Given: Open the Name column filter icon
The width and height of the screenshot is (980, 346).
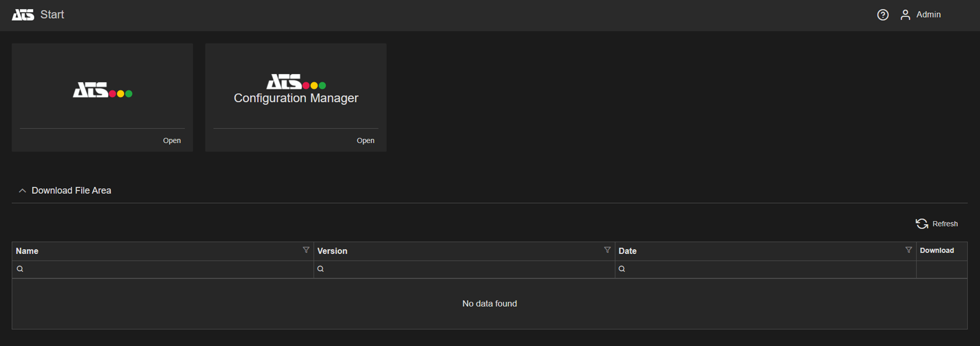Looking at the screenshot, I should [x=306, y=250].
